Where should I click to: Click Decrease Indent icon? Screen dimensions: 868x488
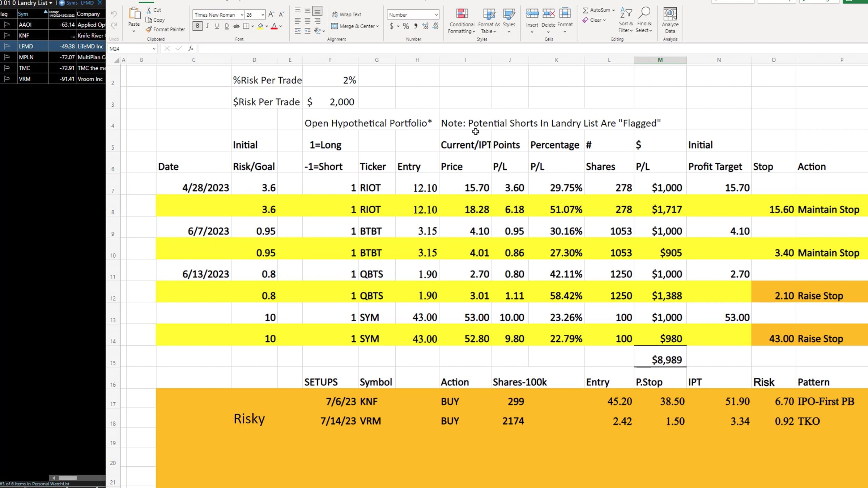tap(298, 31)
